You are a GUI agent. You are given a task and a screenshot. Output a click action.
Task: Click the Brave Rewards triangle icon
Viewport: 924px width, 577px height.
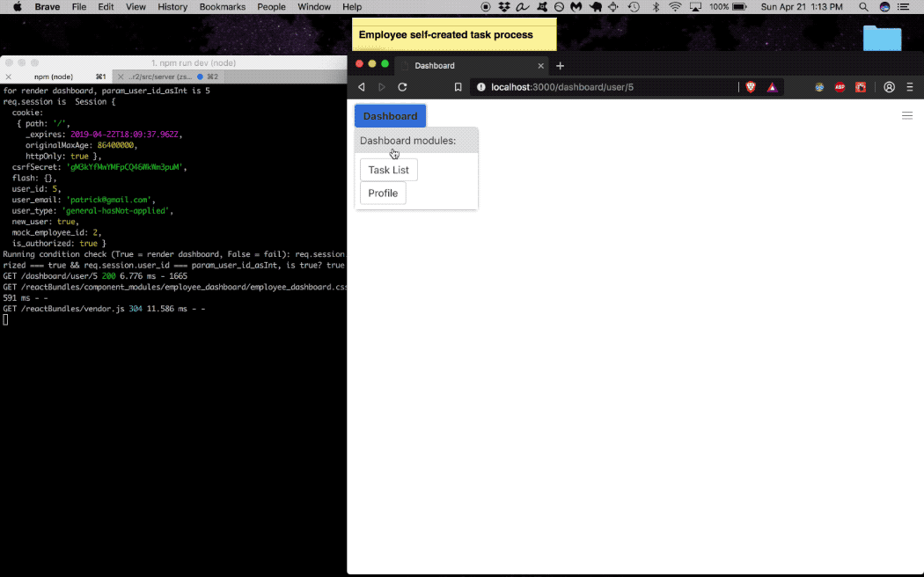point(772,87)
